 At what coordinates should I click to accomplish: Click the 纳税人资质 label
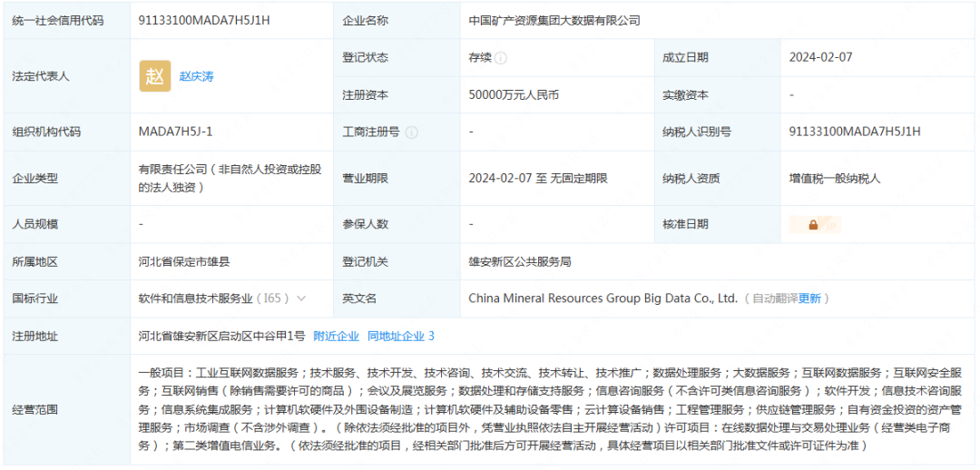click(691, 179)
